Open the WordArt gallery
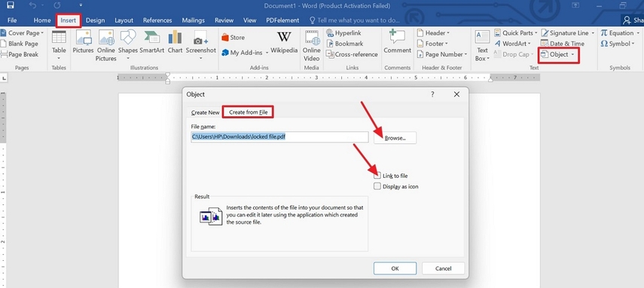 pos(512,44)
